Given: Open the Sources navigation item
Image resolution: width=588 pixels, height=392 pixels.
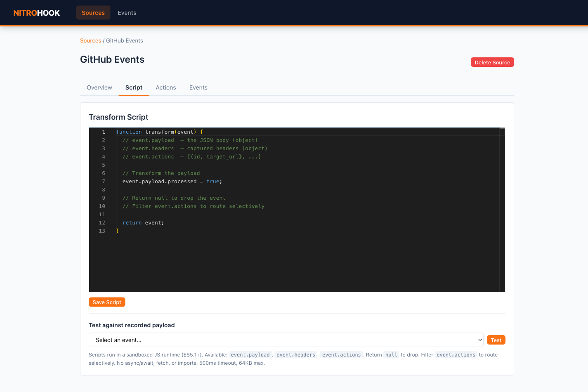Looking at the screenshot, I should (93, 13).
